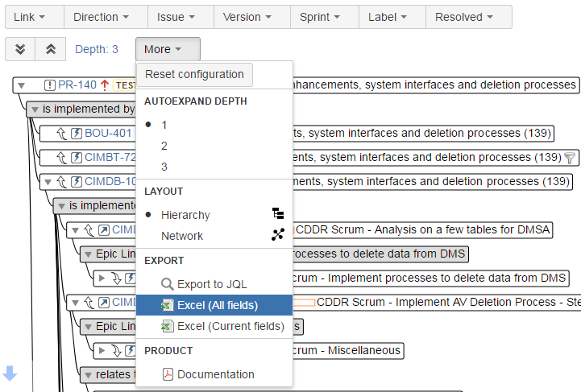This screenshot has height=392, width=581.
Task: Collapse the 'is implemented by' group
Action: tap(34, 109)
